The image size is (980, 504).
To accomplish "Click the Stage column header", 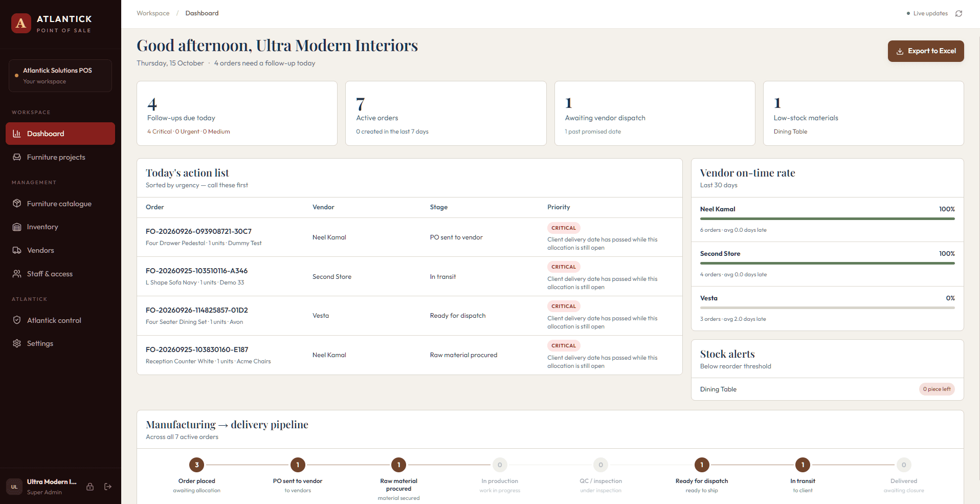I will [x=438, y=207].
